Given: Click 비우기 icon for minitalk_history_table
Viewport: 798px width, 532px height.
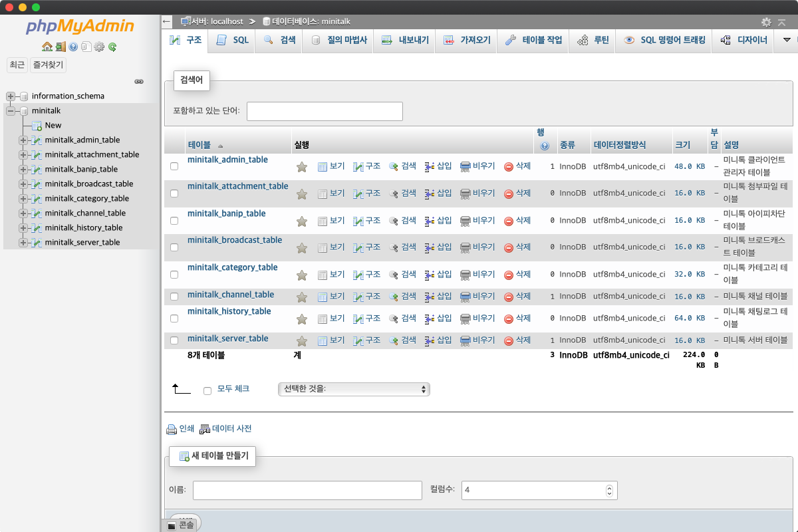Looking at the screenshot, I should pos(465,319).
